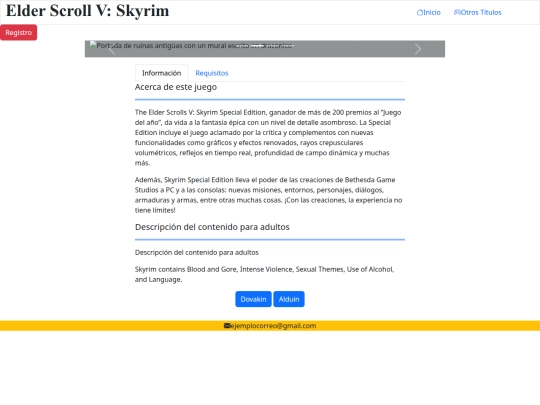Click the house icon beside Inicio
The width and height of the screenshot is (540, 405).
(419, 12)
